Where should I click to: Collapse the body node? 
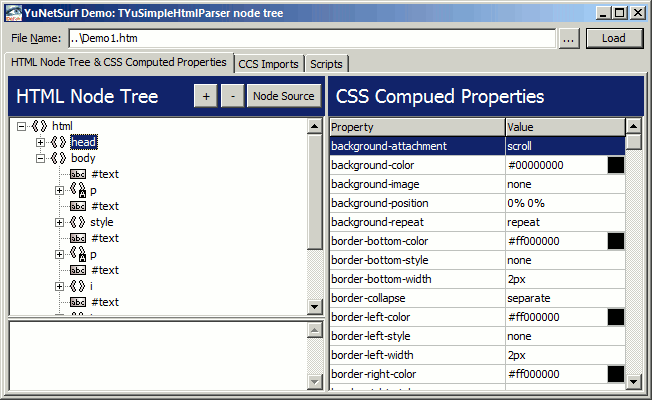click(x=40, y=158)
